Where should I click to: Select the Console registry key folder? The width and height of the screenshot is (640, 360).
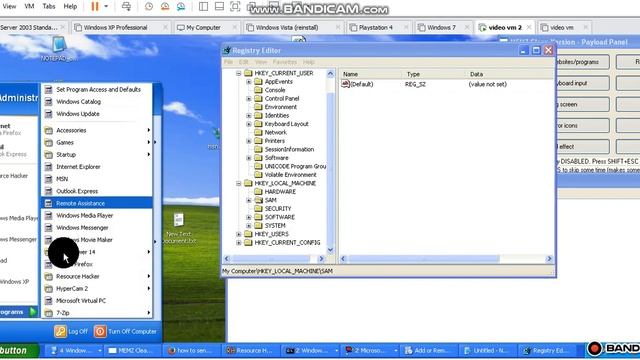click(270, 90)
